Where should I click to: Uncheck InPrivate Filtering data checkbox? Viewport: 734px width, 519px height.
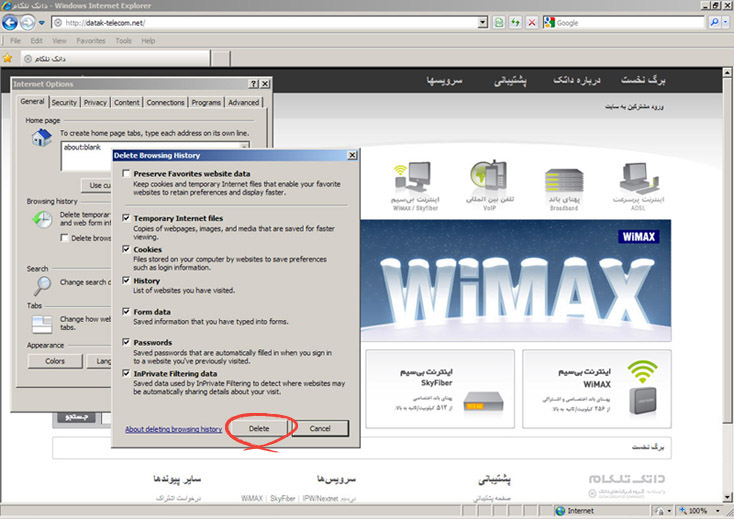coord(126,373)
